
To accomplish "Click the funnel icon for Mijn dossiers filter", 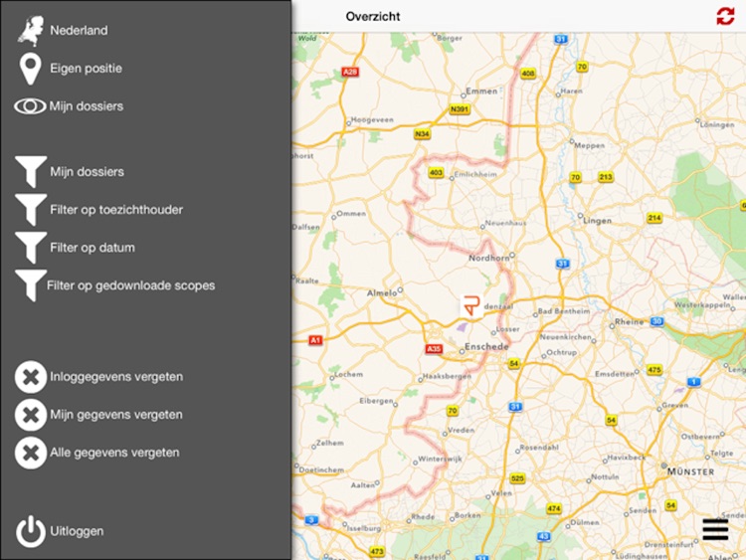I will [31, 171].
